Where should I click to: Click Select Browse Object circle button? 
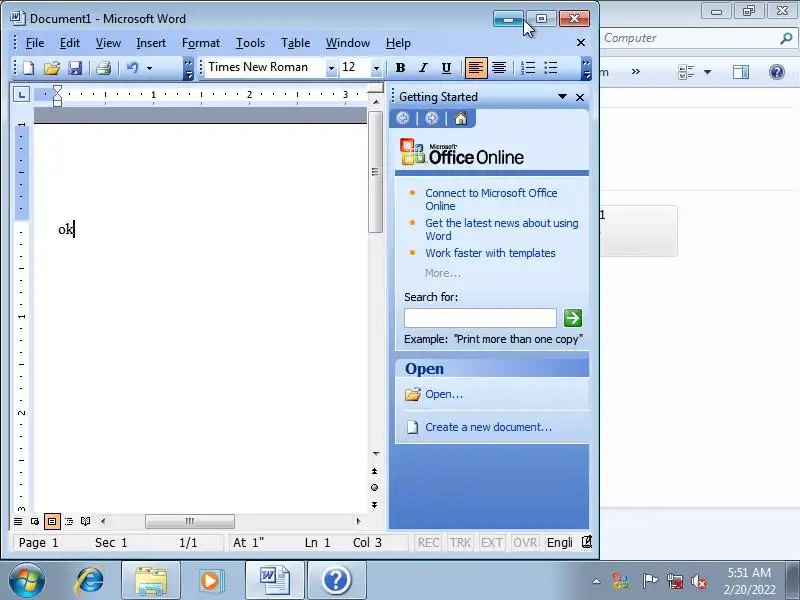click(x=374, y=488)
